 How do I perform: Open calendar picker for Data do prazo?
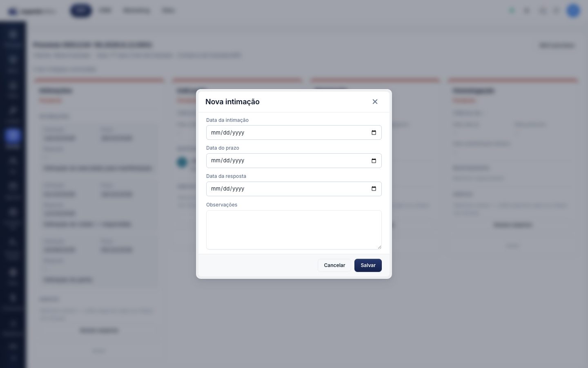[374, 161]
